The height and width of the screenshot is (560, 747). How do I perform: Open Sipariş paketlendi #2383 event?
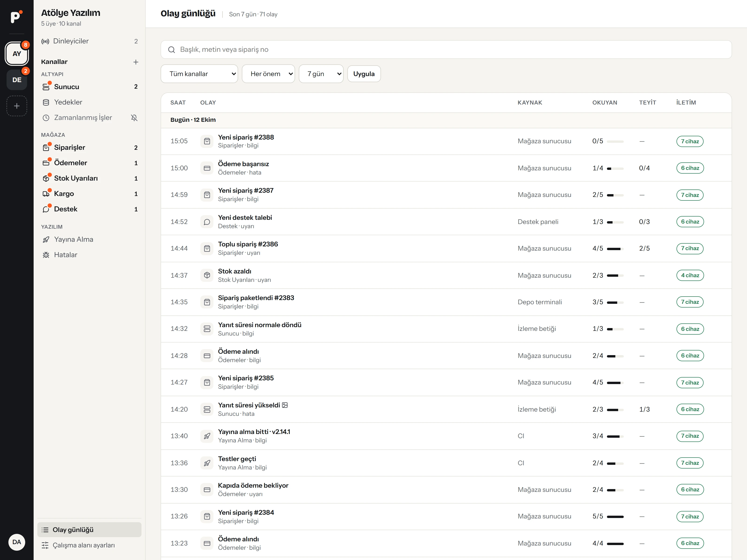coord(446,302)
